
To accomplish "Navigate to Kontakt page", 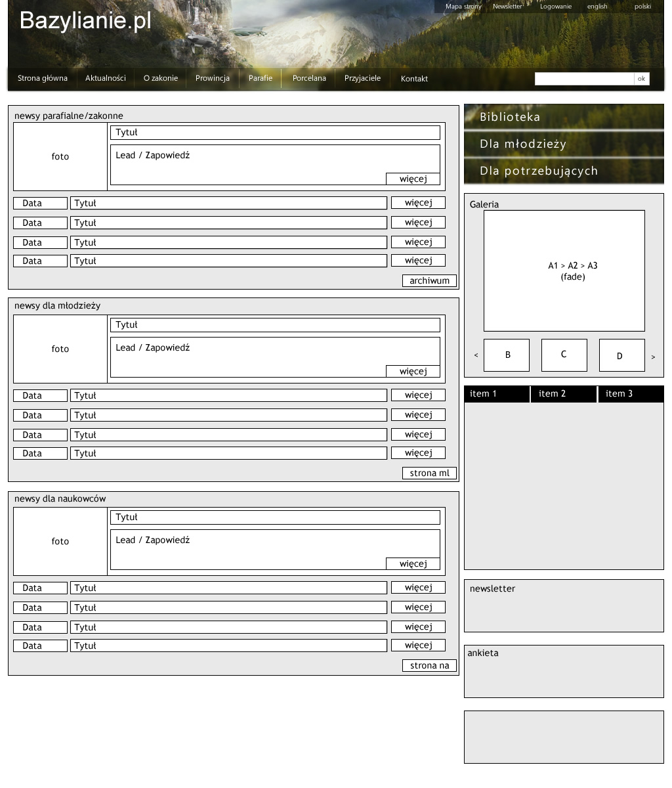I will tap(414, 79).
